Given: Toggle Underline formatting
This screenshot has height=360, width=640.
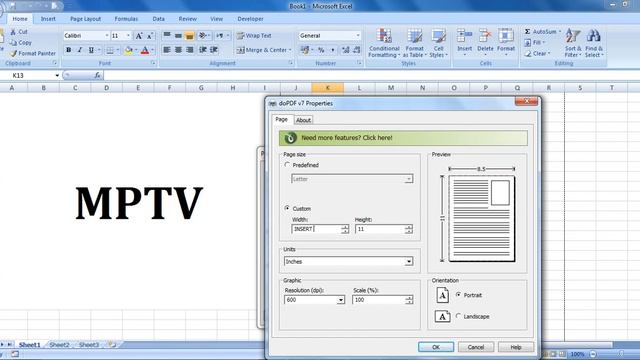Looking at the screenshot, I should pos(91,50).
